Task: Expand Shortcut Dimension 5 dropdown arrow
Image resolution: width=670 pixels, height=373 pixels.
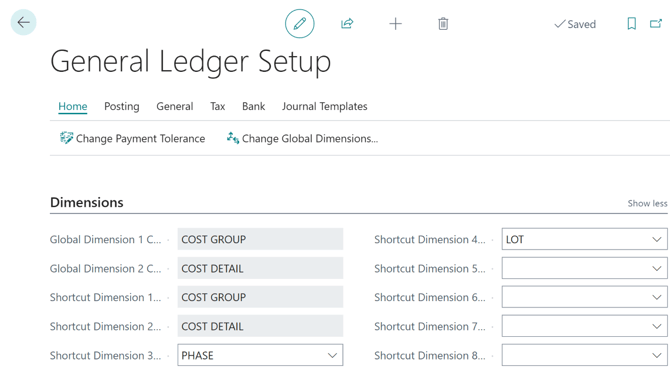Action: point(657,268)
